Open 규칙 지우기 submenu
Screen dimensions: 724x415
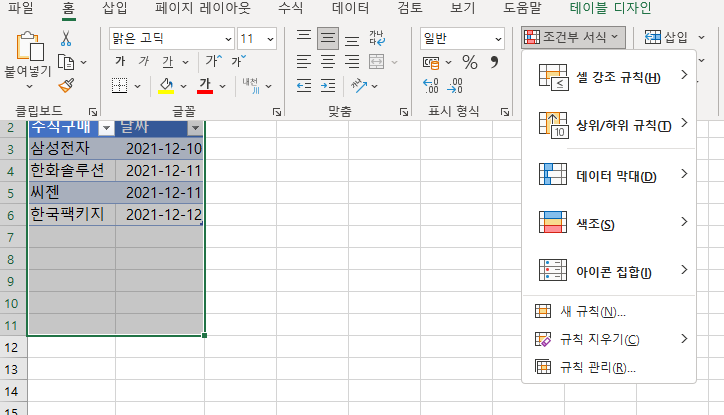point(609,339)
